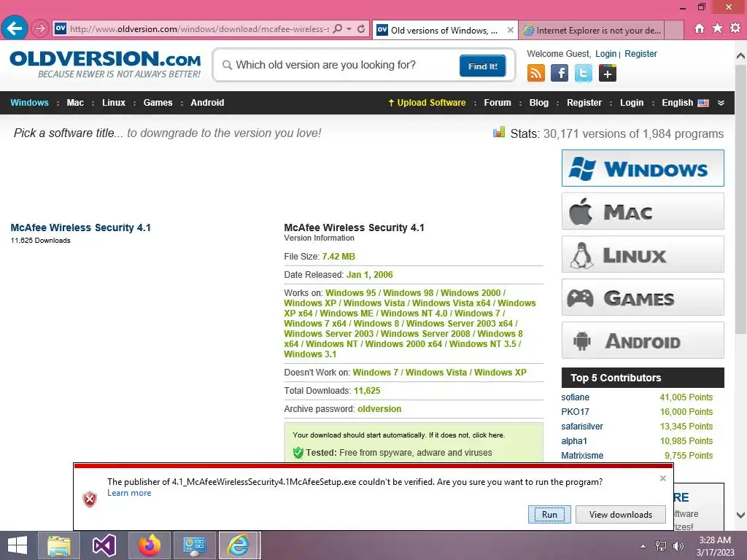This screenshot has height=560, width=747.
Task: Expand the address bar dropdown arrow
Action: (349, 28)
